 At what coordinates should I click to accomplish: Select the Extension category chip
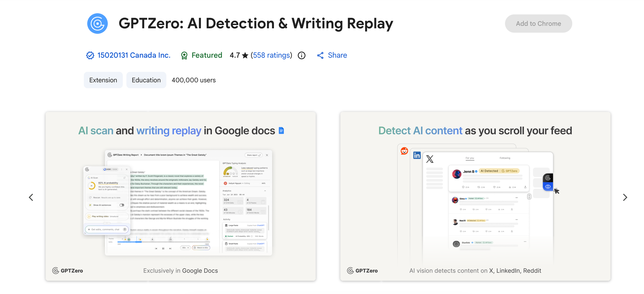tap(103, 80)
